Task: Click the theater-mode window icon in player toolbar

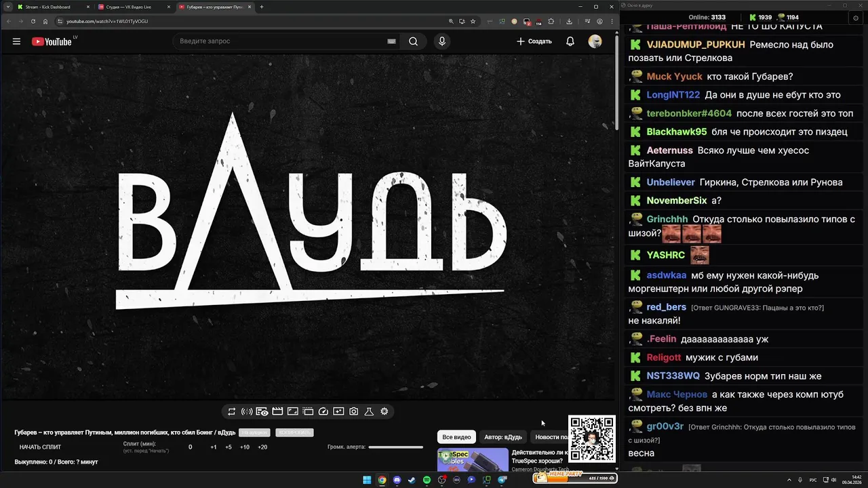Action: coord(308,411)
